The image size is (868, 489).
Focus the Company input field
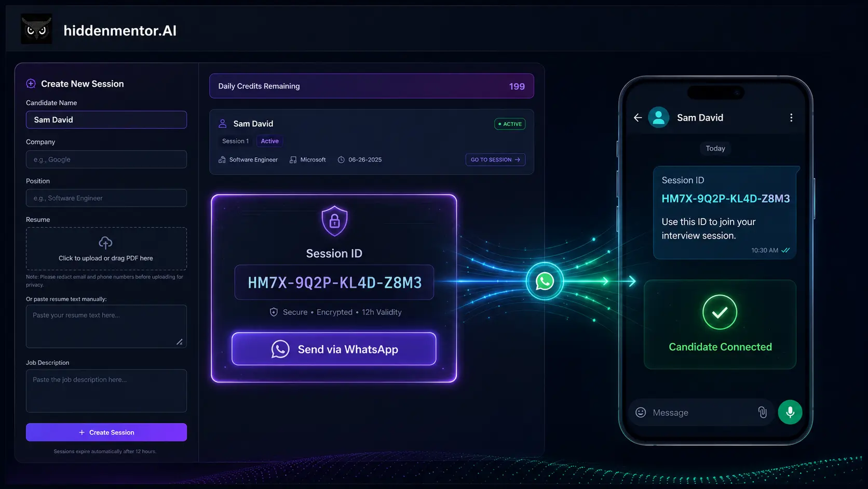(x=106, y=159)
